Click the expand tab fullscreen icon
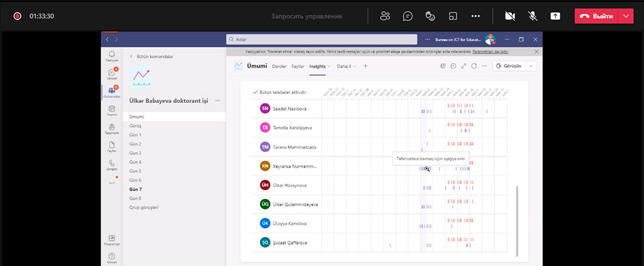This screenshot has width=644, height=266. [464, 66]
